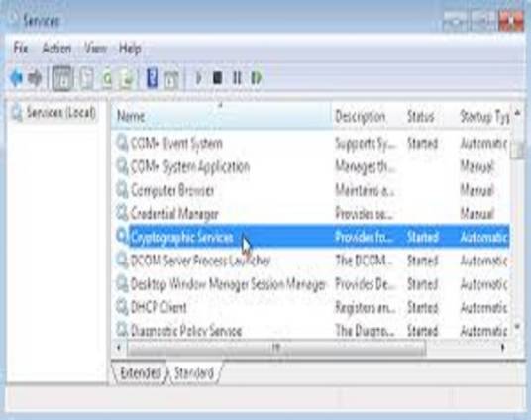Switch to the Extended tab
Image resolution: width=531 pixels, height=420 pixels.
click(141, 372)
